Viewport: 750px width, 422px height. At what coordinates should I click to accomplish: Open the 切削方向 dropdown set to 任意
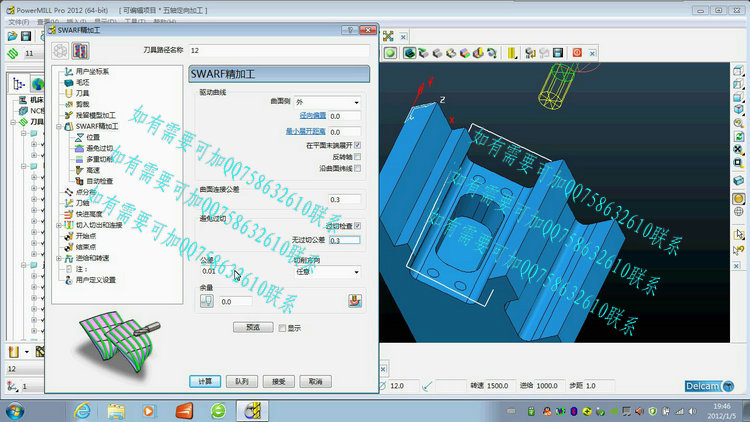pos(327,271)
